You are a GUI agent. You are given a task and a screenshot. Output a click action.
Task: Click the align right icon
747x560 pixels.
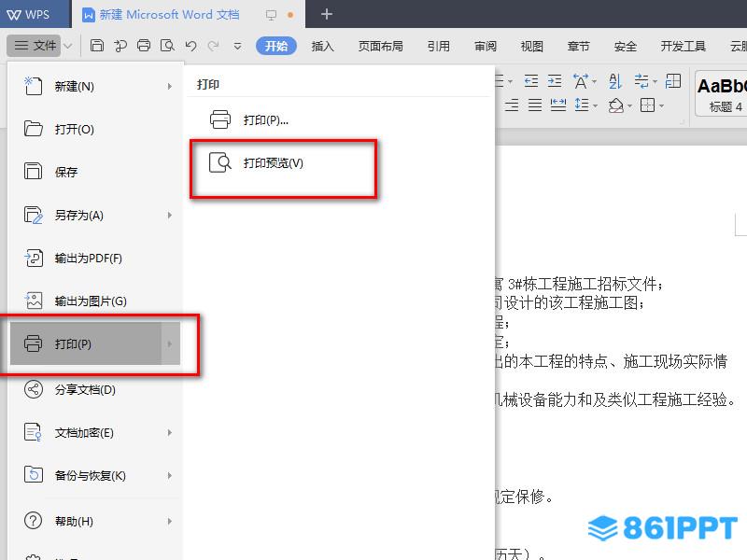pos(512,105)
